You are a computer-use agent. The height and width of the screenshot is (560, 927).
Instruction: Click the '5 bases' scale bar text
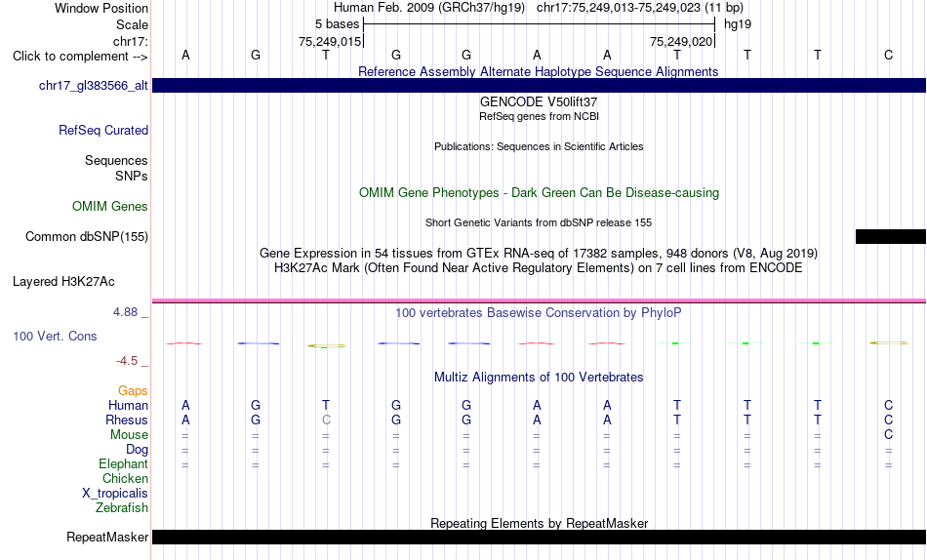[337, 24]
